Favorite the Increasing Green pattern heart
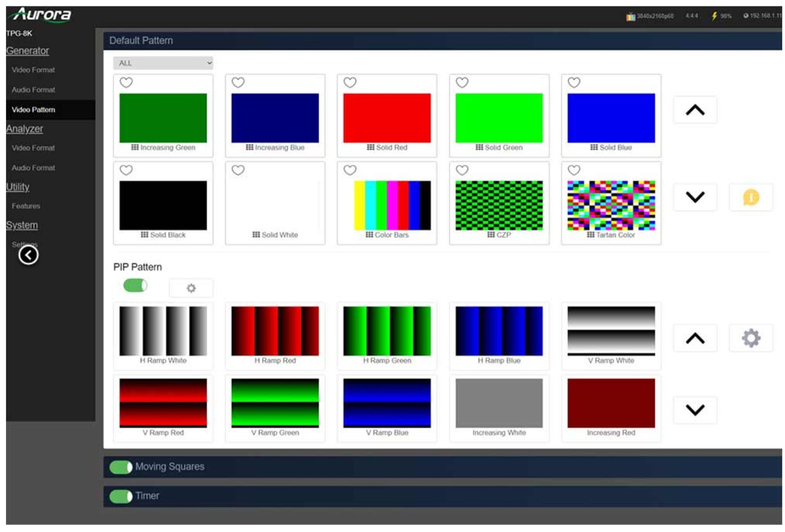Image resolution: width=785 pixels, height=532 pixels. pyautogui.click(x=126, y=82)
